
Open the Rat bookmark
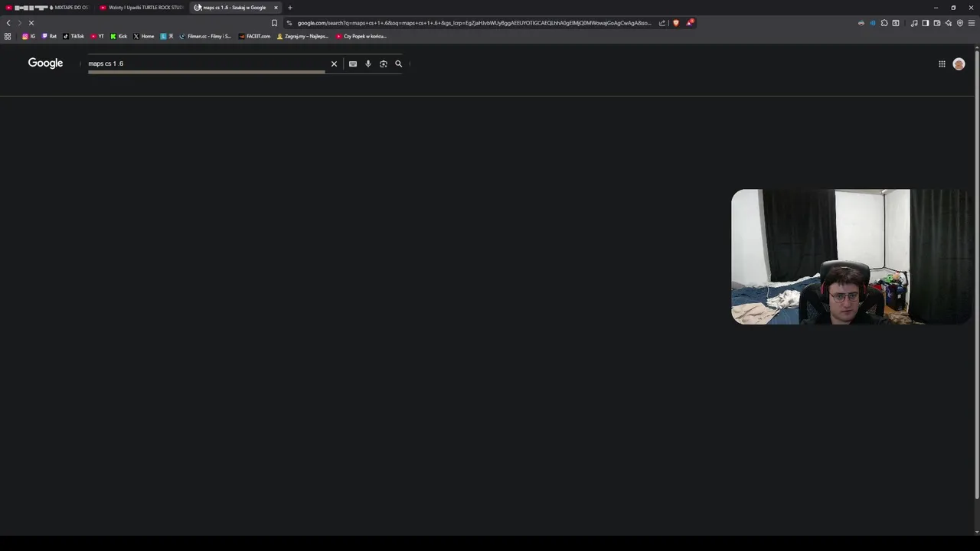point(49,36)
